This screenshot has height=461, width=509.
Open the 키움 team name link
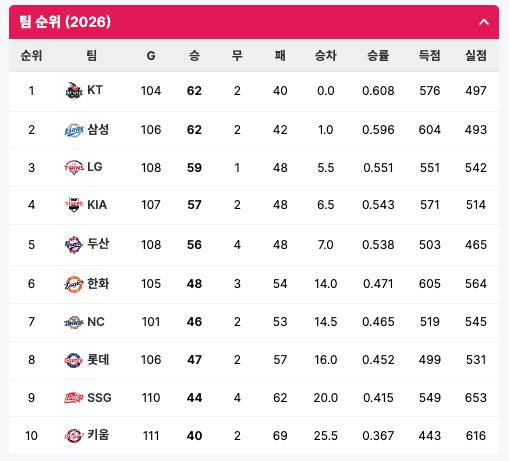(98, 435)
